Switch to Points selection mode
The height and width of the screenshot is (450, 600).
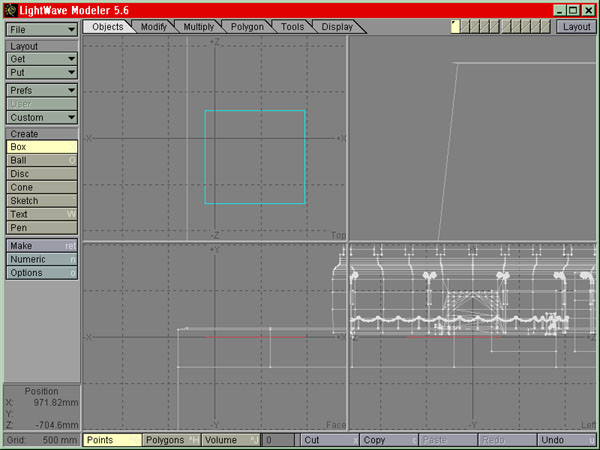click(111, 440)
